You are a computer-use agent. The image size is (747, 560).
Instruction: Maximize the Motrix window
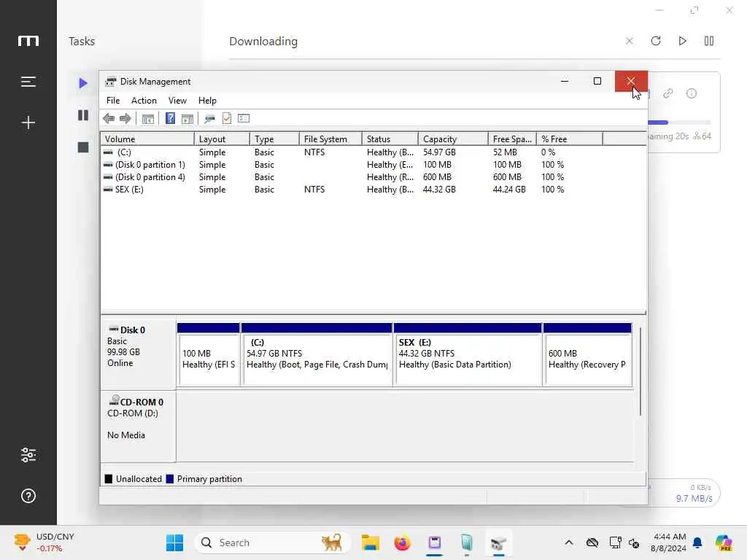click(x=694, y=10)
